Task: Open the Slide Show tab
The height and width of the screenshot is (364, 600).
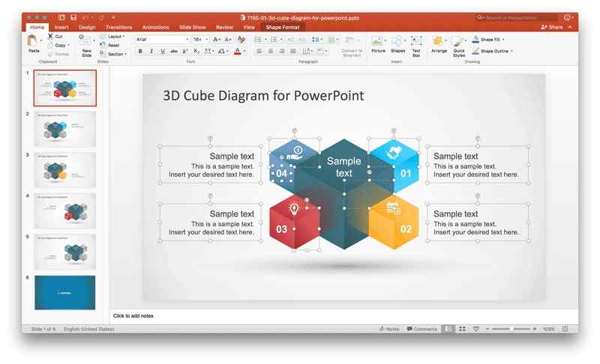Action: (x=193, y=27)
